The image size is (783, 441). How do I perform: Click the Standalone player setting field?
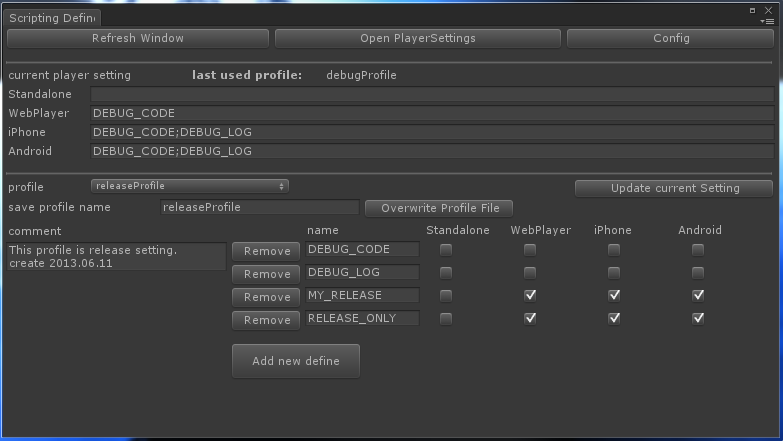click(432, 94)
